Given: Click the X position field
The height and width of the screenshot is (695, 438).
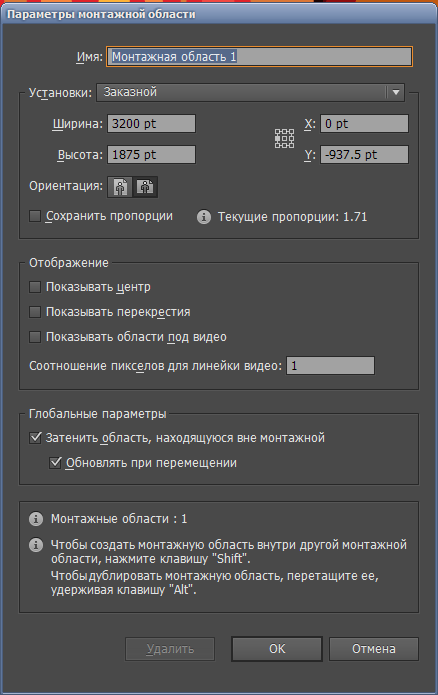Looking at the screenshot, I should point(364,124).
